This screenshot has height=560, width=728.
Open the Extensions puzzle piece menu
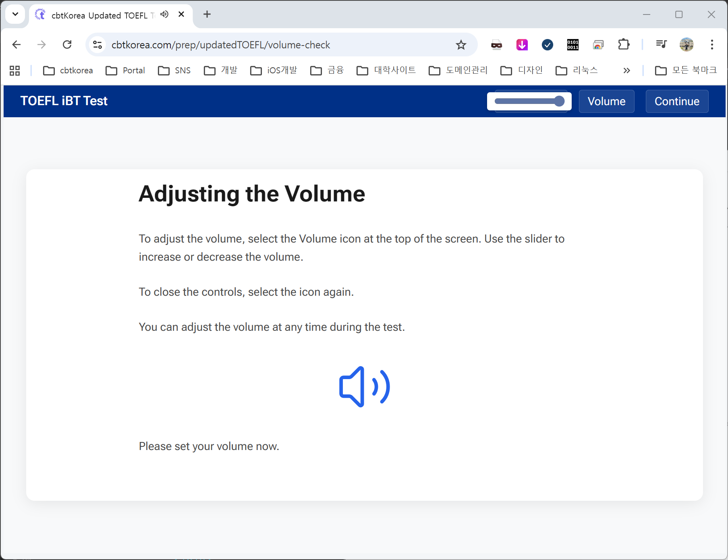[x=623, y=45]
